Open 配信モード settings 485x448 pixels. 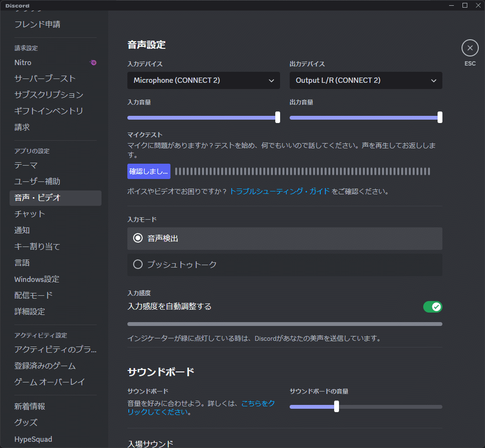33,295
